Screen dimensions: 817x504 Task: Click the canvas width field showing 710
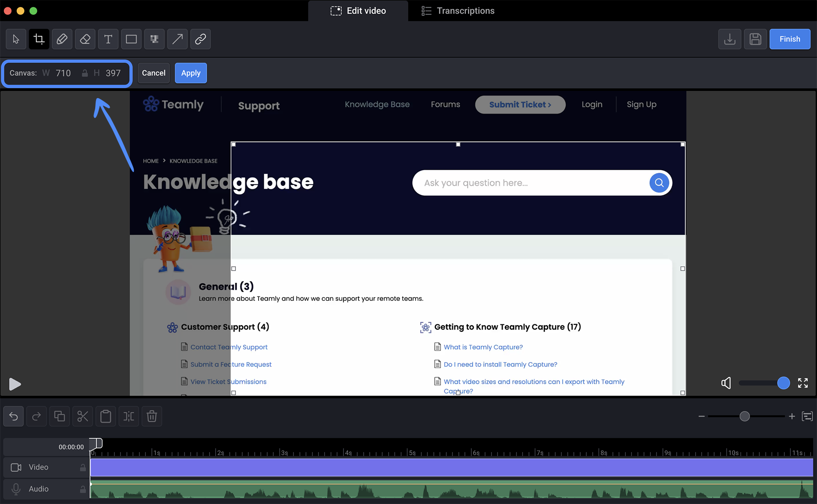63,73
